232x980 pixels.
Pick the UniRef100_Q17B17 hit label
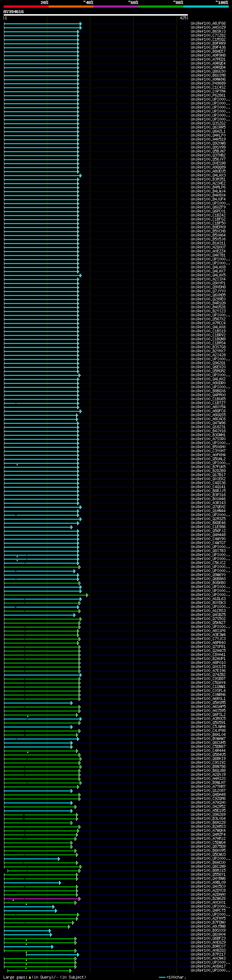tap(208, 475)
